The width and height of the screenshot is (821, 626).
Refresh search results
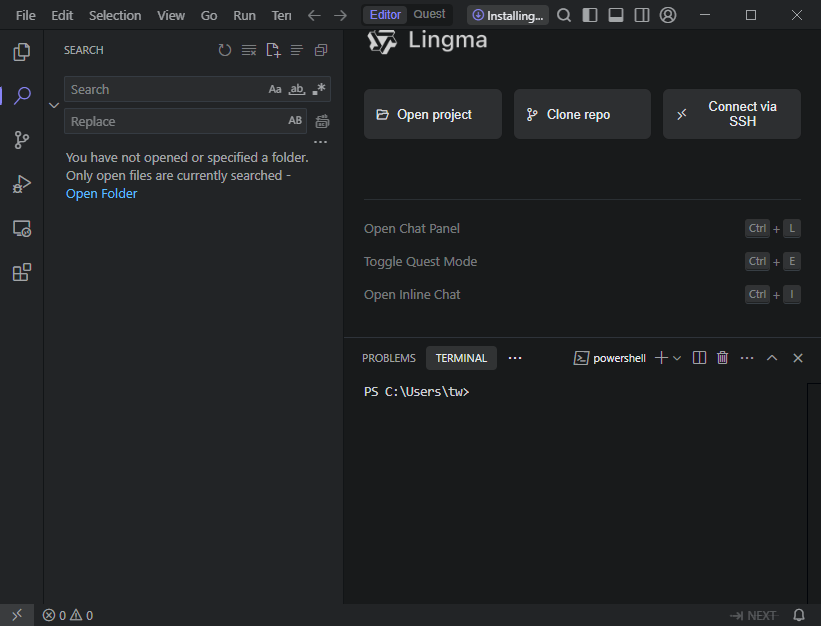(225, 50)
